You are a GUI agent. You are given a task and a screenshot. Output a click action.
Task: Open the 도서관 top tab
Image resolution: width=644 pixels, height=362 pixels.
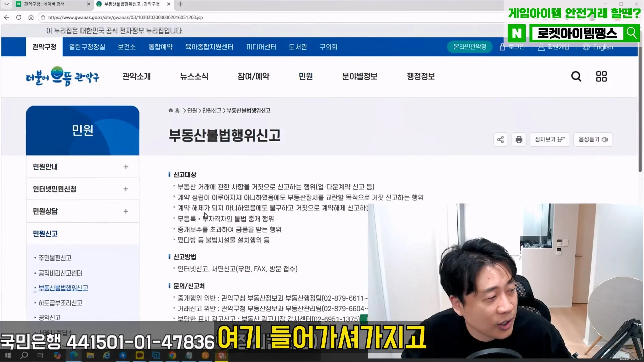coord(298,47)
